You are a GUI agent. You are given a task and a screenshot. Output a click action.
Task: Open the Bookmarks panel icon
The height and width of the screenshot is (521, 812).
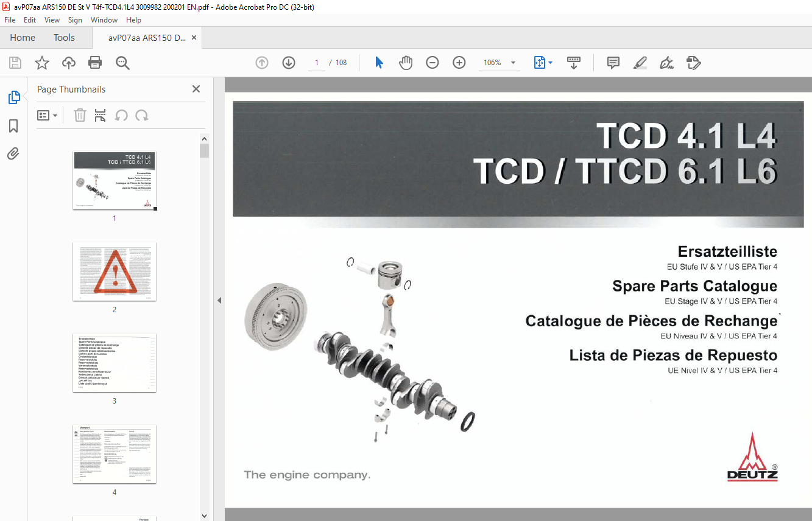[13, 126]
